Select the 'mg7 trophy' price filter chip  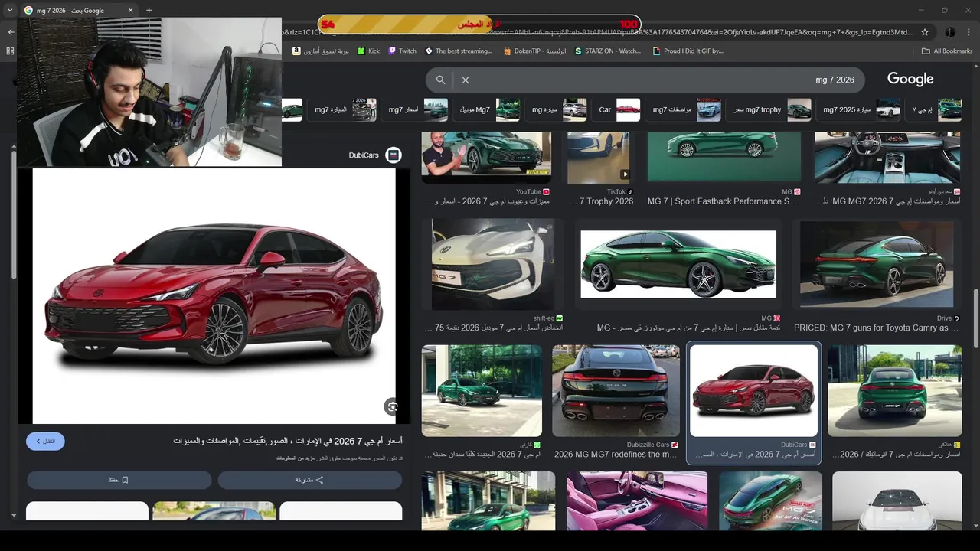769,110
